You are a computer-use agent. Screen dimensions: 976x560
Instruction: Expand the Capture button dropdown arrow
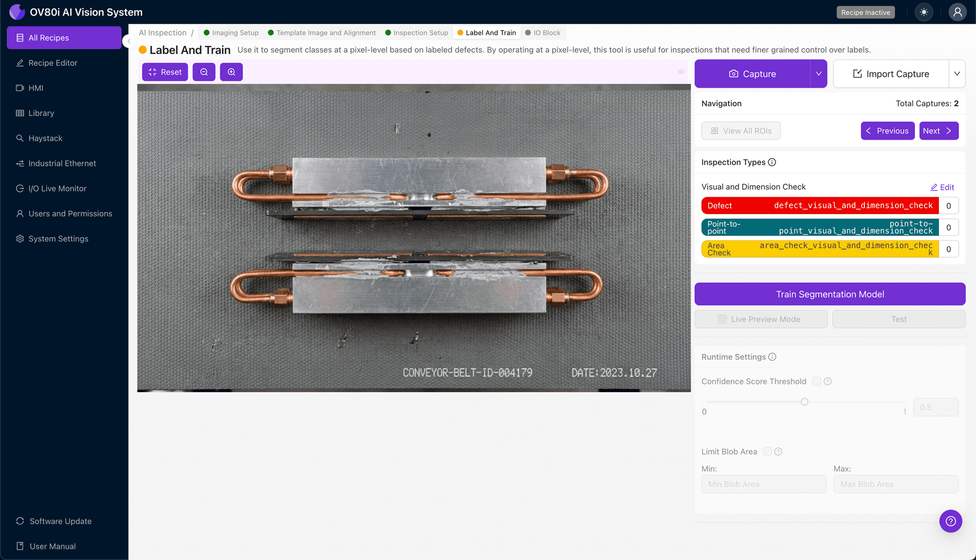click(818, 74)
